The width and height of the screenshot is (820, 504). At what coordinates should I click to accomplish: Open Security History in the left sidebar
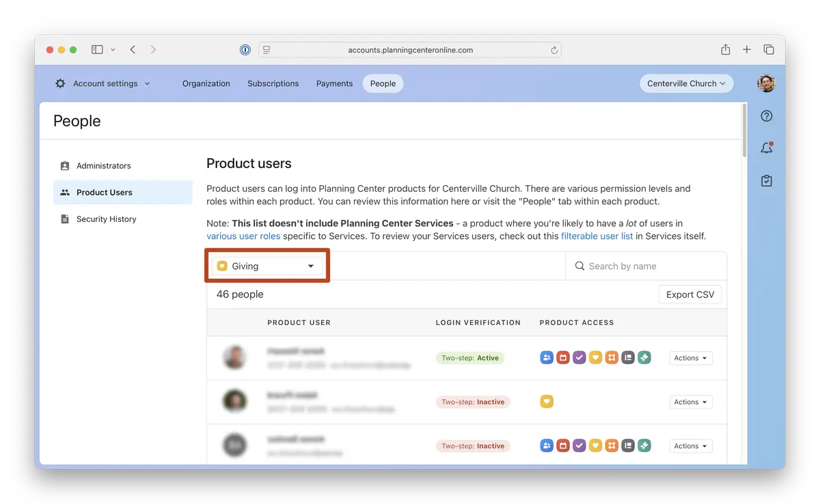point(123,219)
